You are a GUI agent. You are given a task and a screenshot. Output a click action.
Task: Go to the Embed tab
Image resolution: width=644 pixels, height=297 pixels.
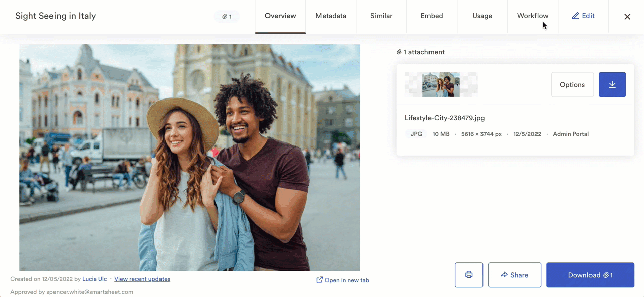pos(432,17)
